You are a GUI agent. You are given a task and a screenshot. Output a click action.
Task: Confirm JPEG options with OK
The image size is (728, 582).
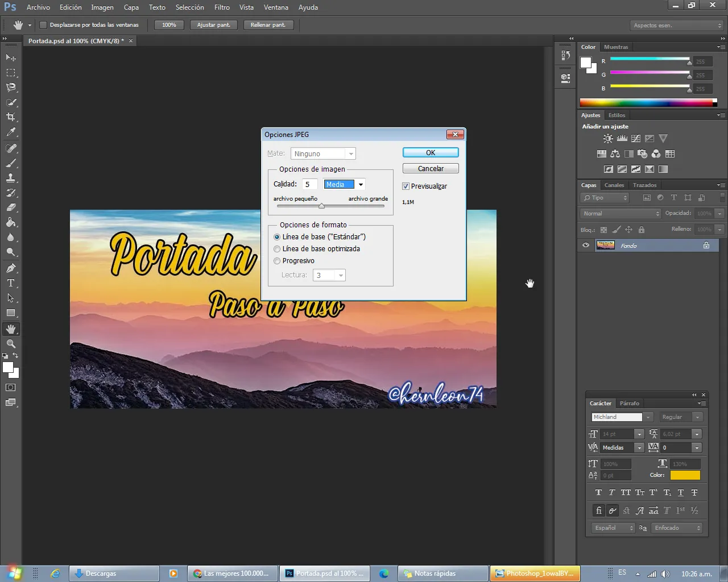pyautogui.click(x=431, y=153)
